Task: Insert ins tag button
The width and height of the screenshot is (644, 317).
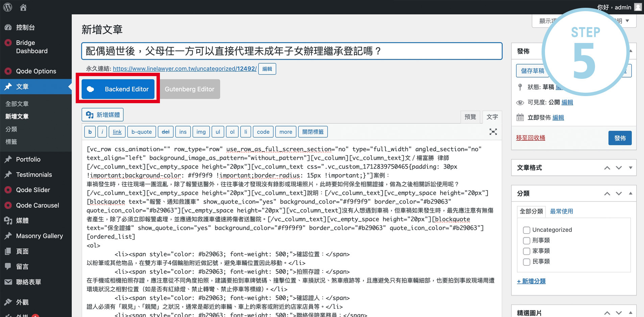Action: click(183, 132)
